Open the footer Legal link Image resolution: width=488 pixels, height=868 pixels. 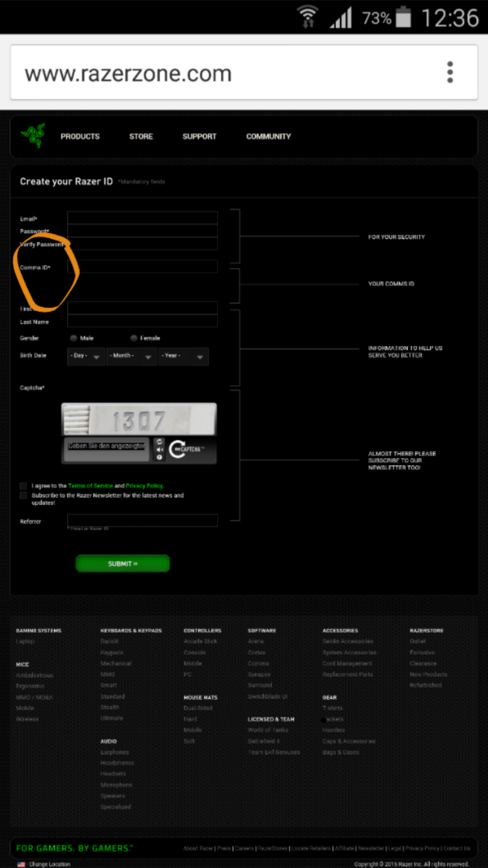point(395,849)
